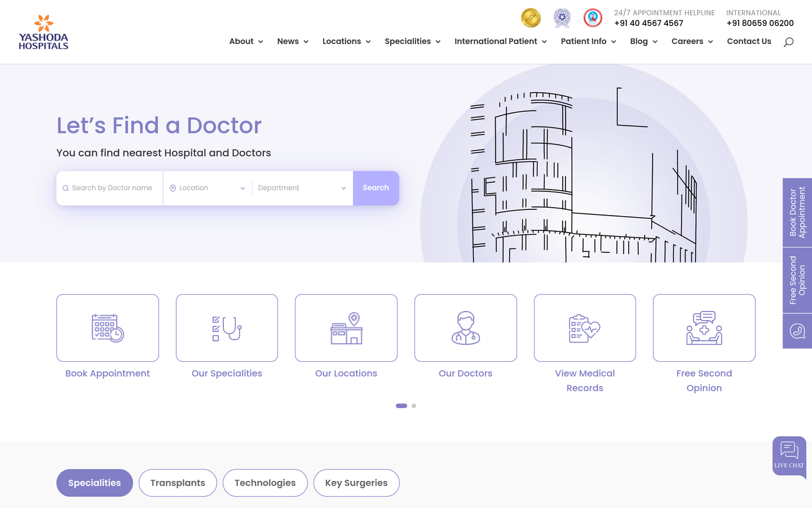The image size is (812, 508).
Task: Click the Our Locations hospital building icon
Action: click(x=346, y=328)
